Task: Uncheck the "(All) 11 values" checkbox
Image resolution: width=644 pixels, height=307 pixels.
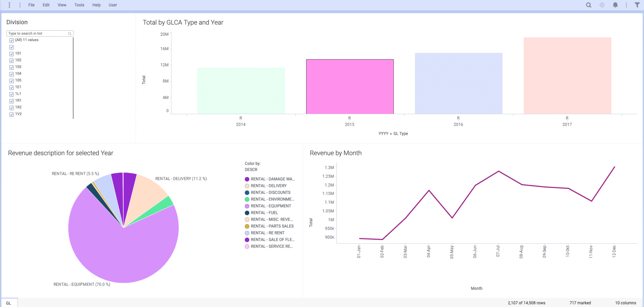Action: pos(12,40)
